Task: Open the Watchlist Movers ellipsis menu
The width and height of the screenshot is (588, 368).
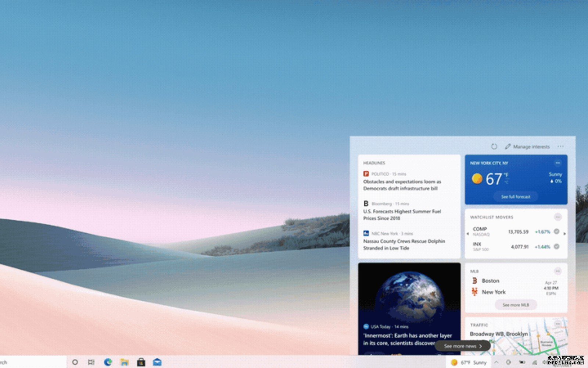Action: [x=557, y=217]
